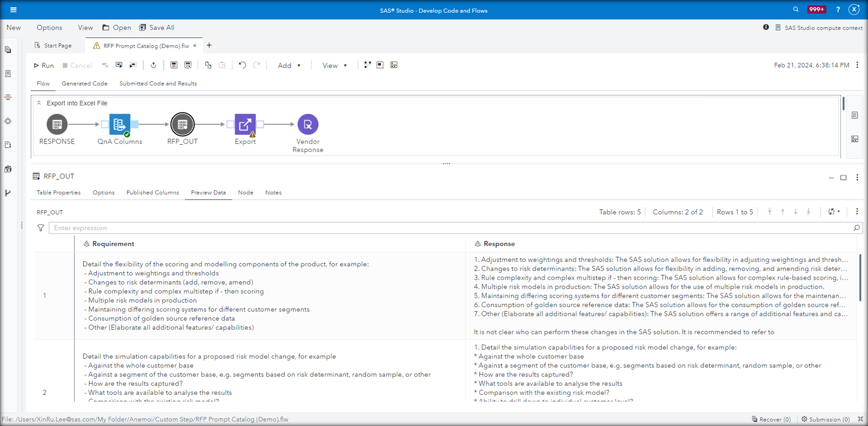
Task: Maximize the RFP_OUT panel
Action: (x=843, y=177)
